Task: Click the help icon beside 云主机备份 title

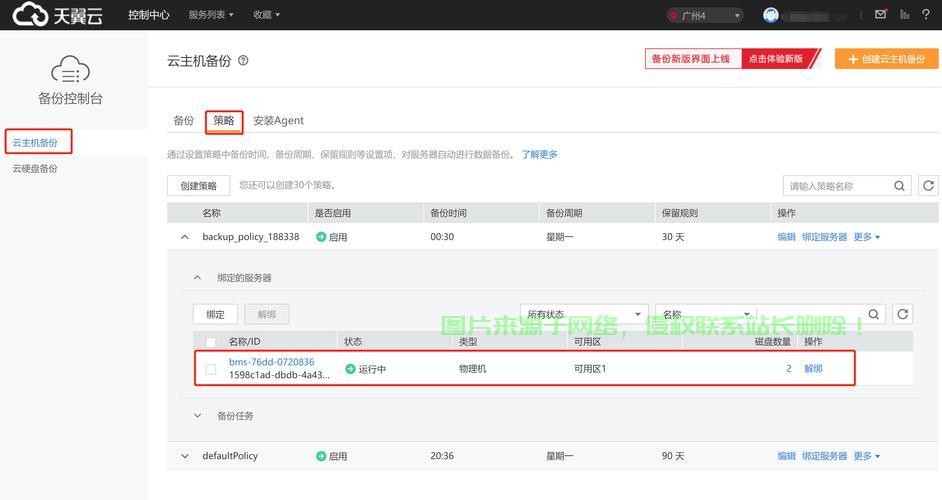Action: tap(243, 60)
